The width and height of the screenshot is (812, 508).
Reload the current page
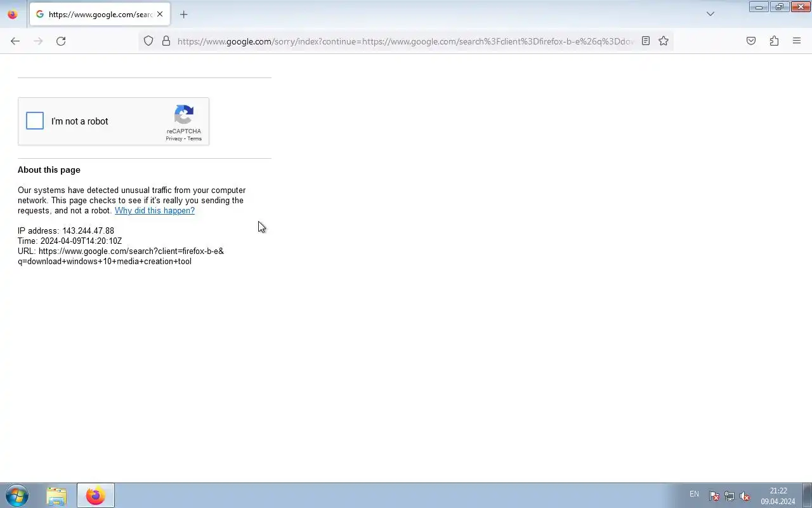point(61,41)
